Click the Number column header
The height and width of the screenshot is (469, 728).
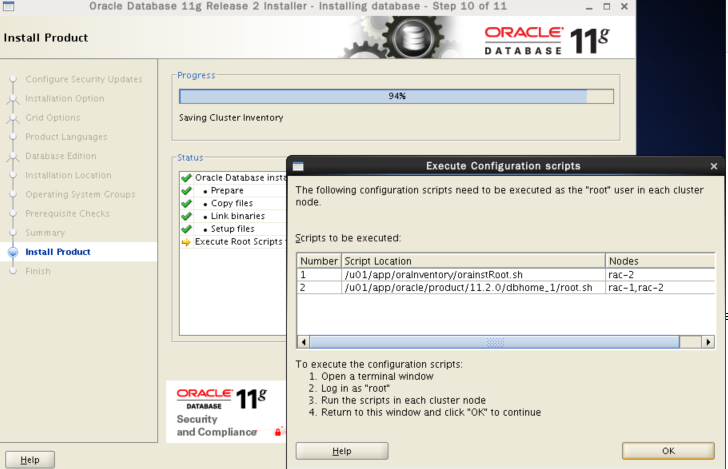click(x=319, y=260)
